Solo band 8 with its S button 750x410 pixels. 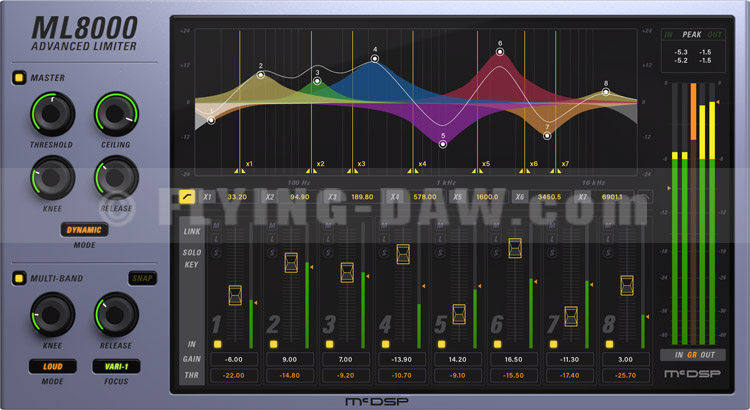pyautogui.click(x=608, y=253)
